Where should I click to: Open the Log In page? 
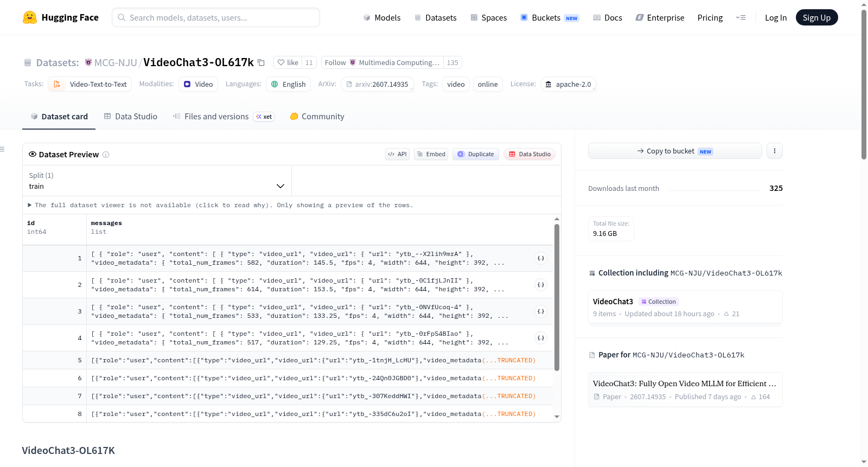tap(776, 17)
